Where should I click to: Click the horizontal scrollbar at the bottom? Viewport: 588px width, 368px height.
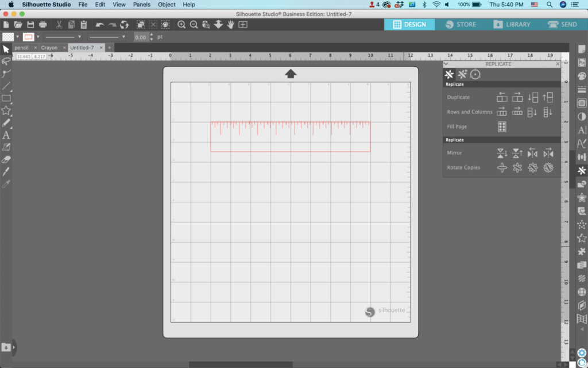241,365
